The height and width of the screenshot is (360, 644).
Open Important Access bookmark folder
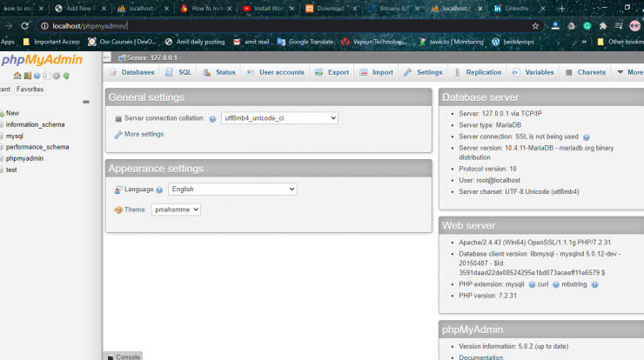[x=51, y=42]
